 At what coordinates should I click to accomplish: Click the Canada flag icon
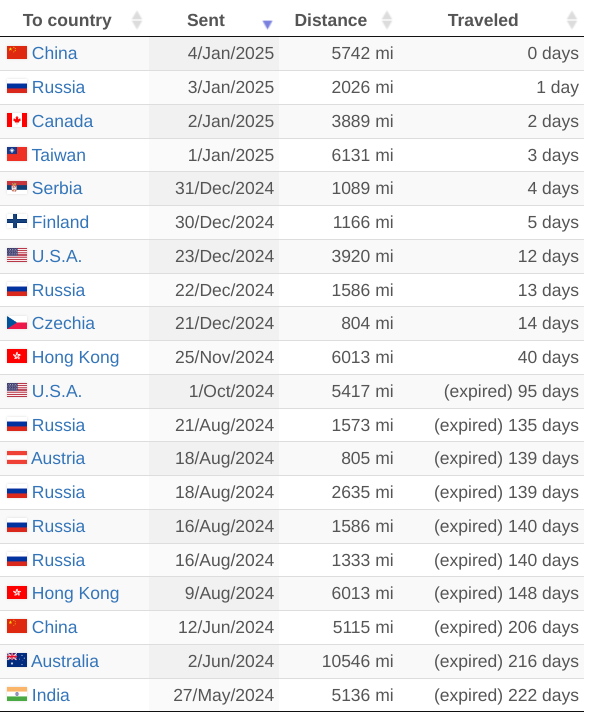pos(17,120)
